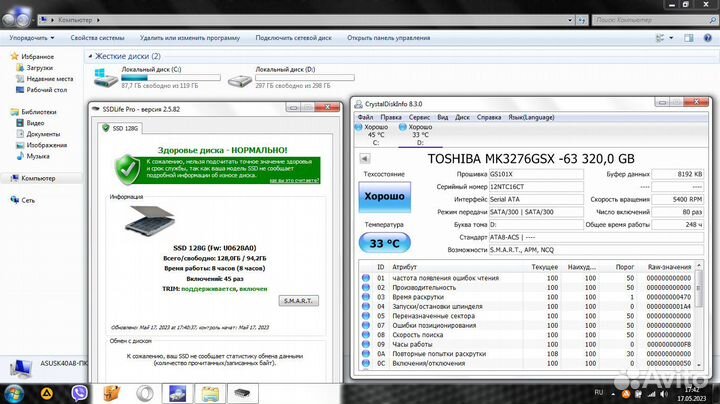
Task: Click status circle for attribute 09
Action: point(366,344)
